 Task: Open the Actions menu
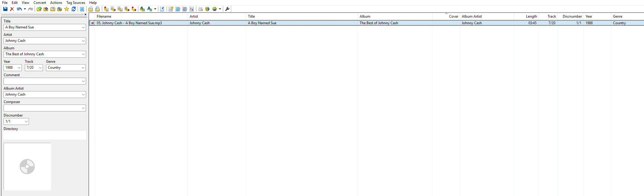pos(56,3)
